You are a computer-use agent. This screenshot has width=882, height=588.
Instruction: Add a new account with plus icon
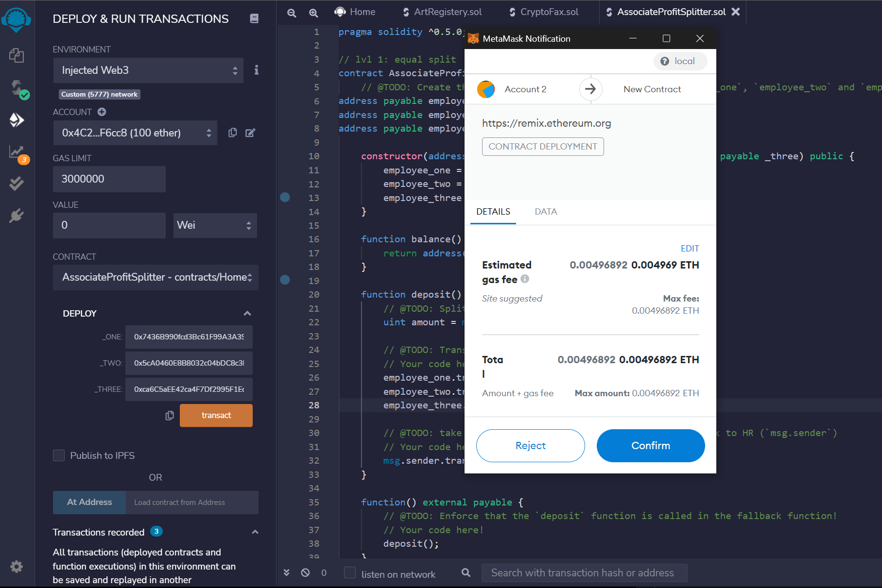coord(102,112)
